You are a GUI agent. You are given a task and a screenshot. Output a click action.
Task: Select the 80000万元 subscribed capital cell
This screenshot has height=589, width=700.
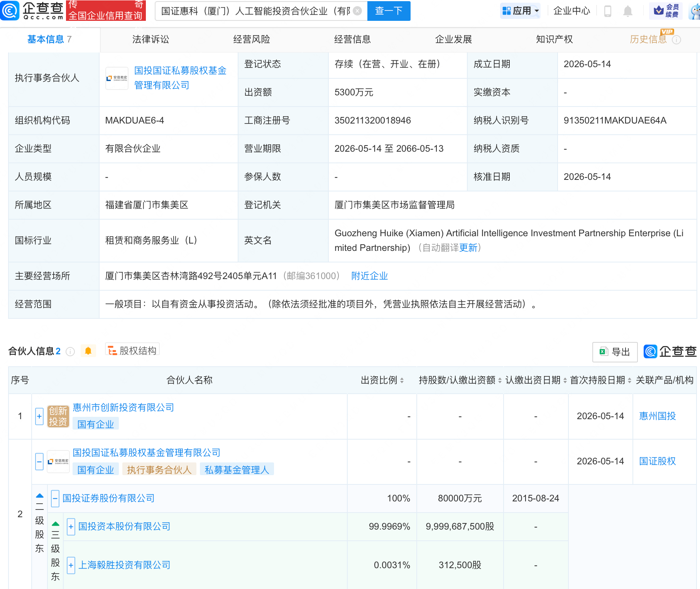tap(460, 498)
